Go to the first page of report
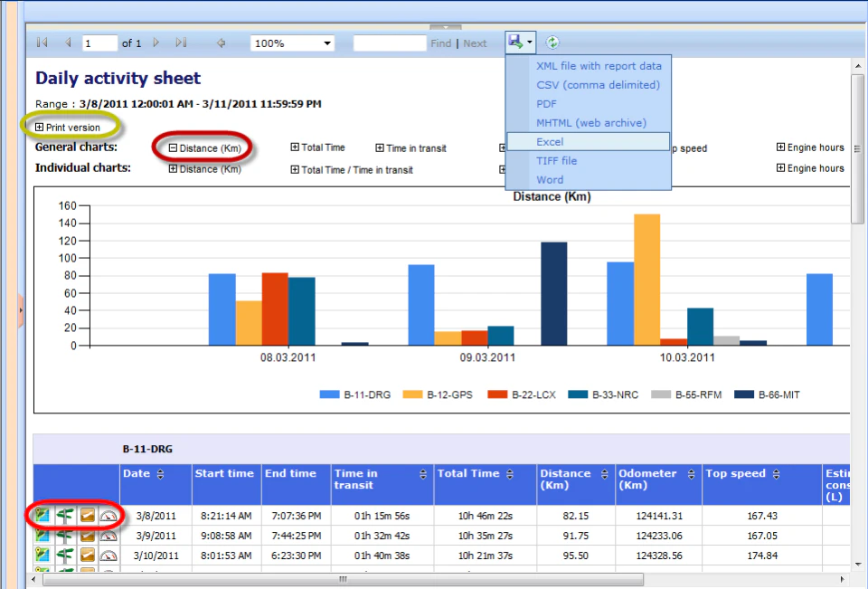Image resolution: width=868 pixels, height=589 pixels. [42, 43]
